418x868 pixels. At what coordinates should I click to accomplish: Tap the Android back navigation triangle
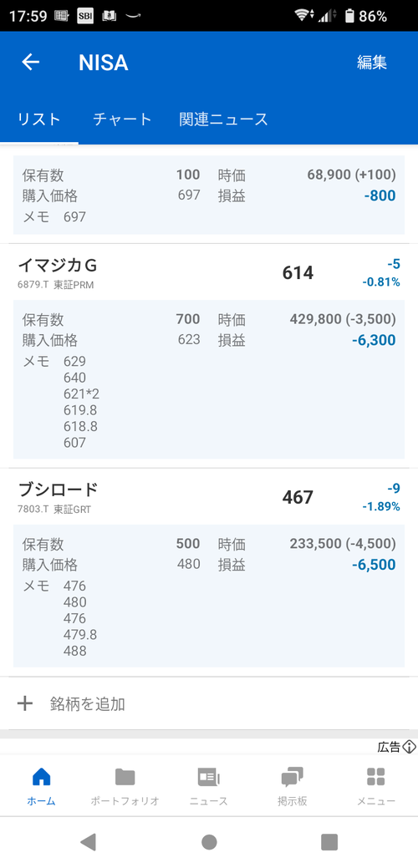pyautogui.click(x=88, y=841)
